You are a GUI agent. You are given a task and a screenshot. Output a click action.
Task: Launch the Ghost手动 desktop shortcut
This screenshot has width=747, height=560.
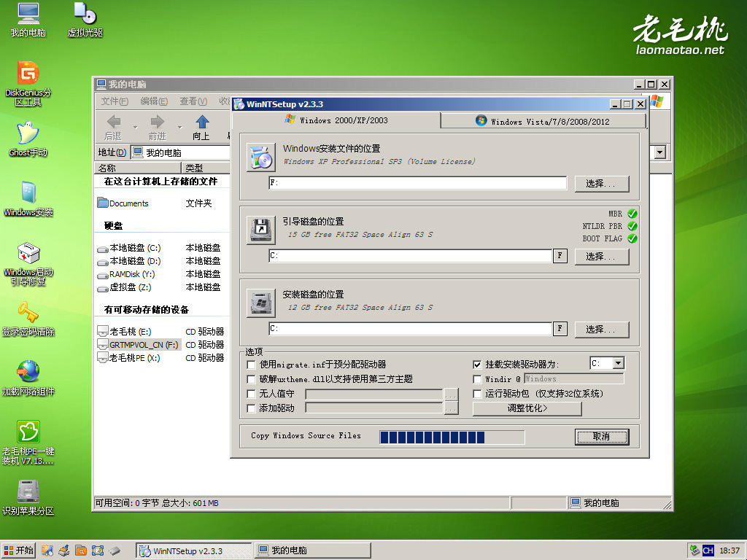tap(28, 139)
